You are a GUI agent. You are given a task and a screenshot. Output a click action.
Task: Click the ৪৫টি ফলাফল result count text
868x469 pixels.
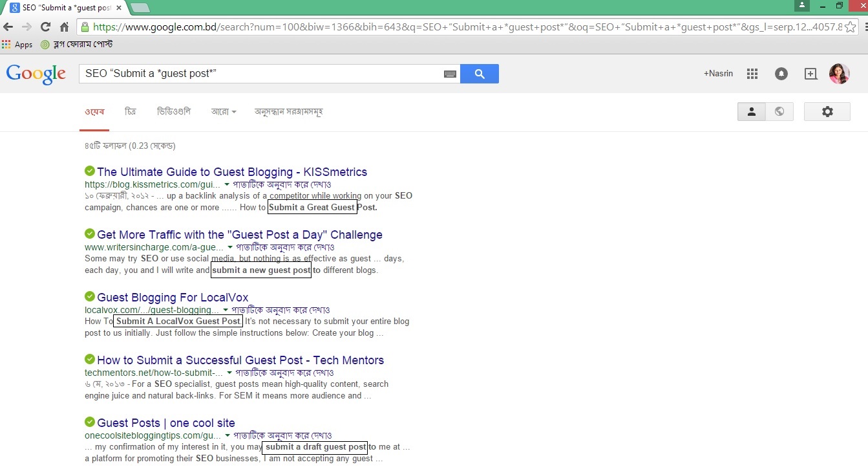(130, 146)
